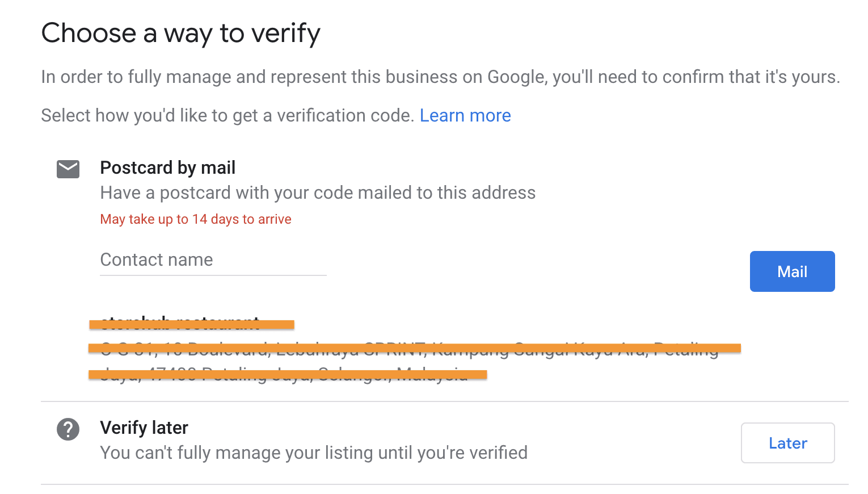Click the postcard mailed to this address description
868x494 pixels.
[318, 193]
